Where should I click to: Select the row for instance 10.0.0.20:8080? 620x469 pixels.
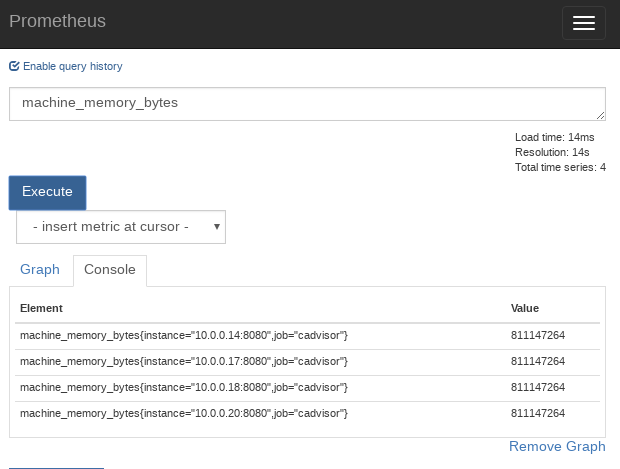pyautogui.click(x=307, y=414)
